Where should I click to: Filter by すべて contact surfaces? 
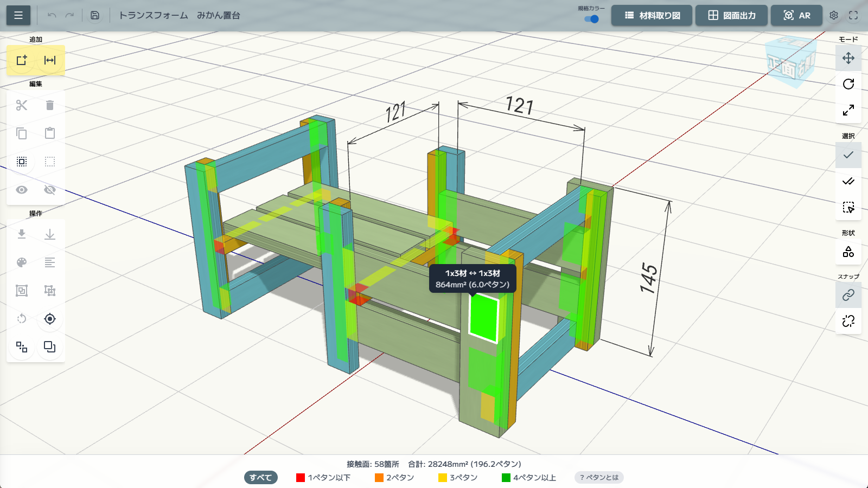click(260, 478)
